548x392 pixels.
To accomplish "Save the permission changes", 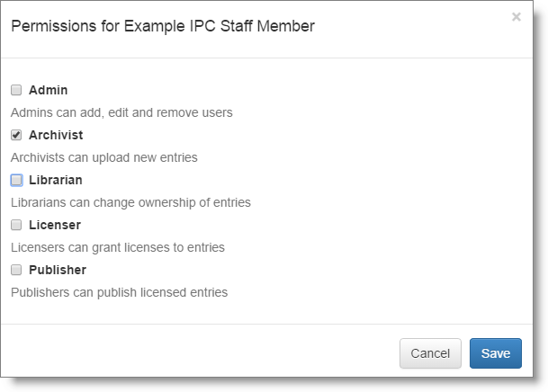I will click(495, 353).
